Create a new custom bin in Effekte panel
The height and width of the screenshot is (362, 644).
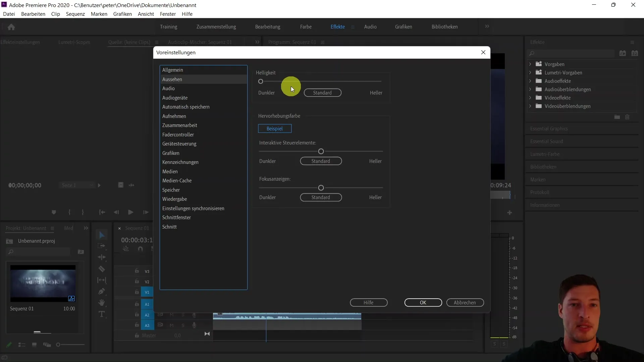pyautogui.click(x=617, y=117)
